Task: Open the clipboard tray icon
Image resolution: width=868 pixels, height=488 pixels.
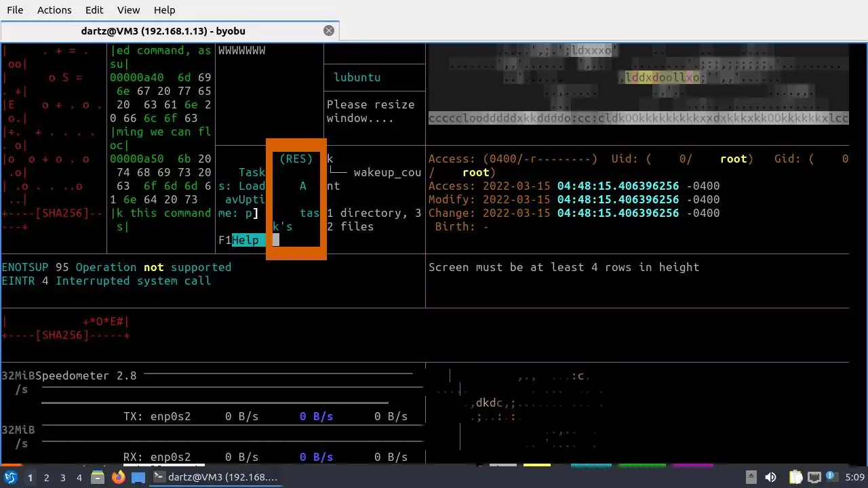Action: (x=796, y=477)
